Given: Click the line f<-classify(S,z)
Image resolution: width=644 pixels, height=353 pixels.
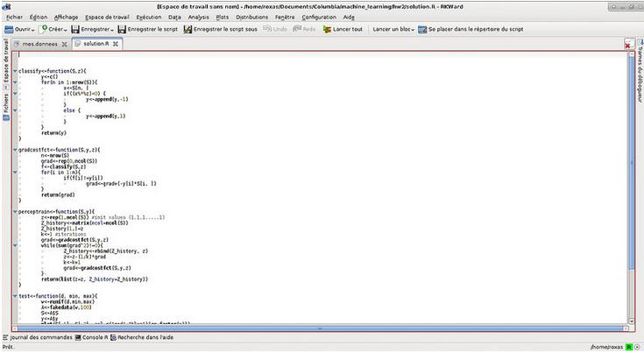Looking at the screenshot, I should click(x=63, y=167).
